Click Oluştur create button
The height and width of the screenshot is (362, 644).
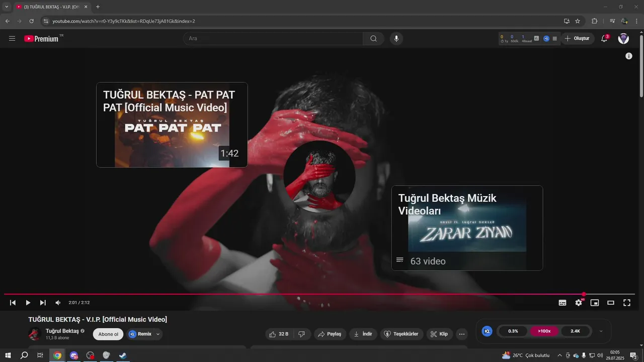tap(578, 39)
